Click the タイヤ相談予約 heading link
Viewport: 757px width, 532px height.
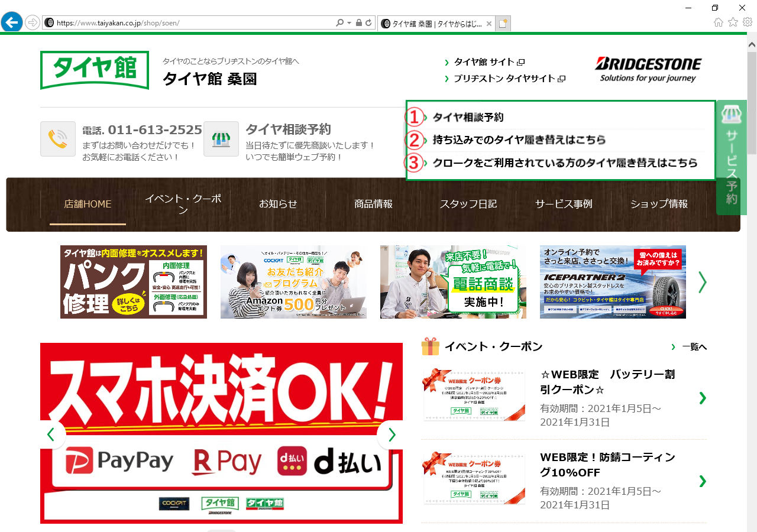click(288, 129)
